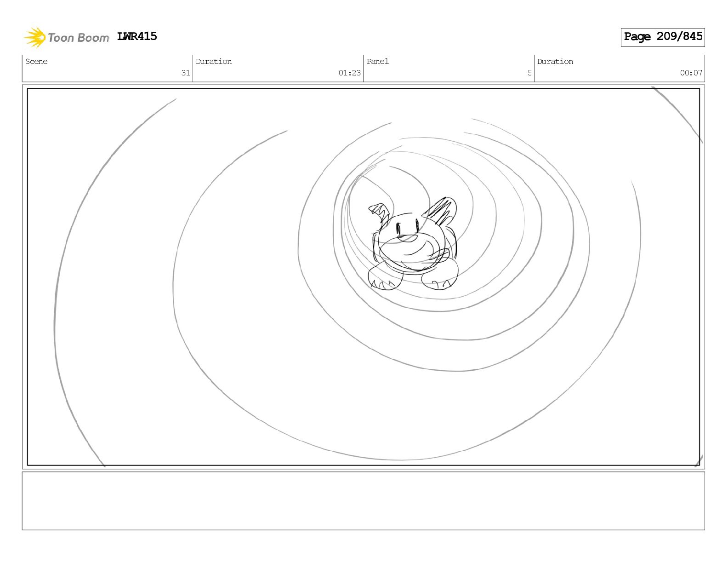Click the Toon Boom logo
This screenshot has height=563, width=728.
(67, 37)
